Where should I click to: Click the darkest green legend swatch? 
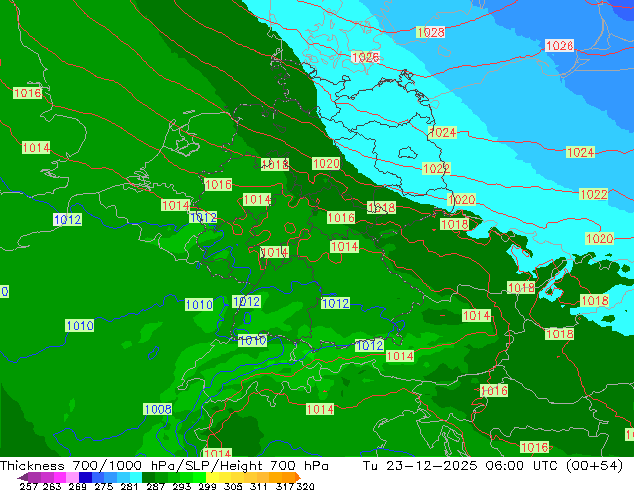pos(148,477)
